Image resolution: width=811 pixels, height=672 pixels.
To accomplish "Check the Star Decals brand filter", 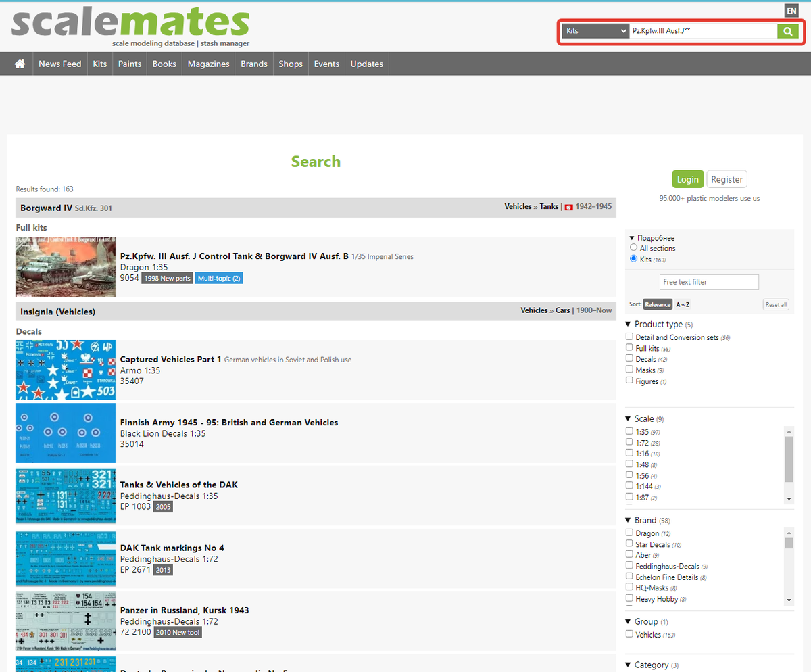I will 630,544.
